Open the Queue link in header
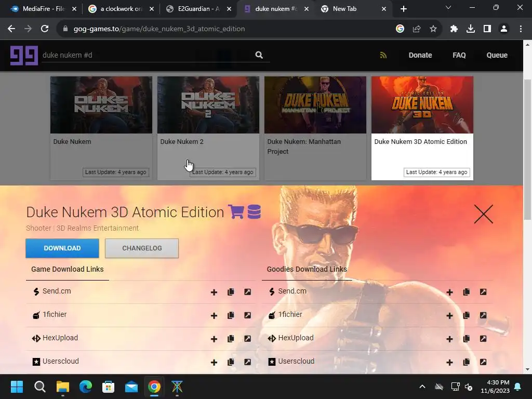The image size is (532, 399). (497, 55)
